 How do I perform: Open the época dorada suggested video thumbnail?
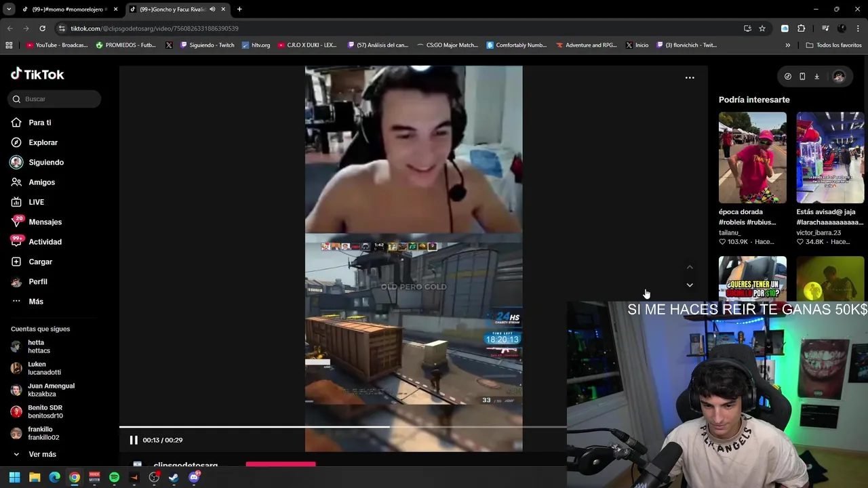753,158
